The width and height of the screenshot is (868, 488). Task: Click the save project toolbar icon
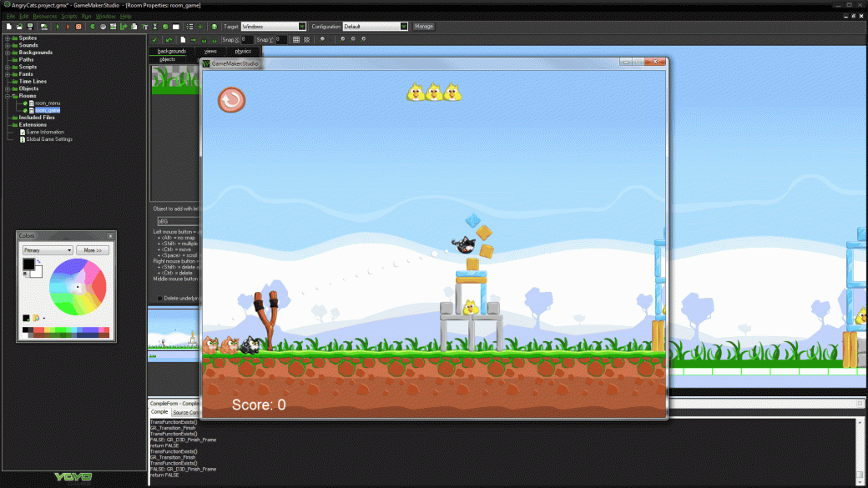30,27
